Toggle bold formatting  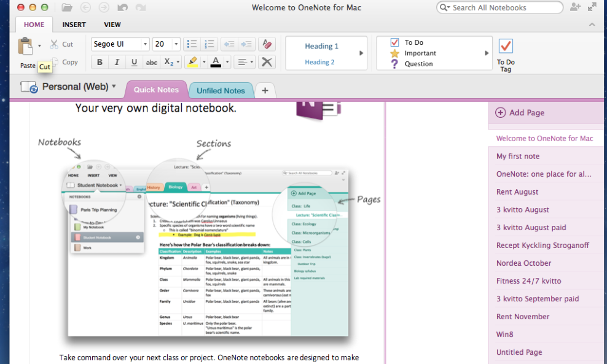point(100,62)
